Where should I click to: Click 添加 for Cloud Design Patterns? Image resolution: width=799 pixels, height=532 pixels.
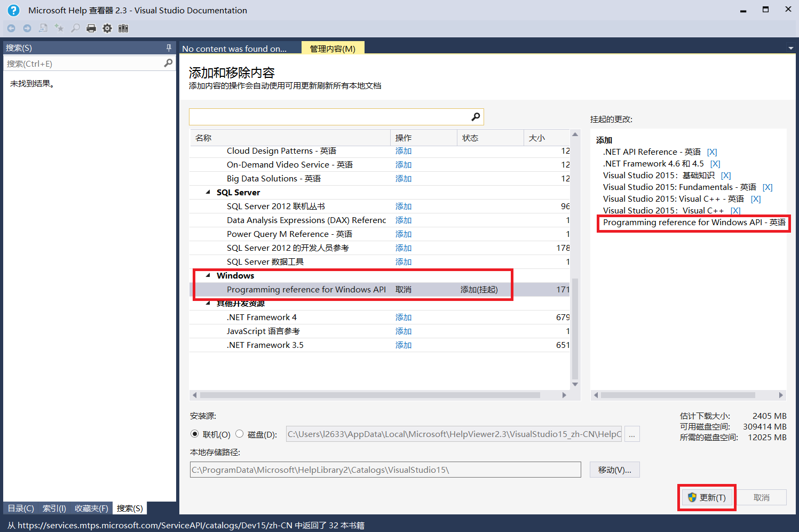coord(404,151)
